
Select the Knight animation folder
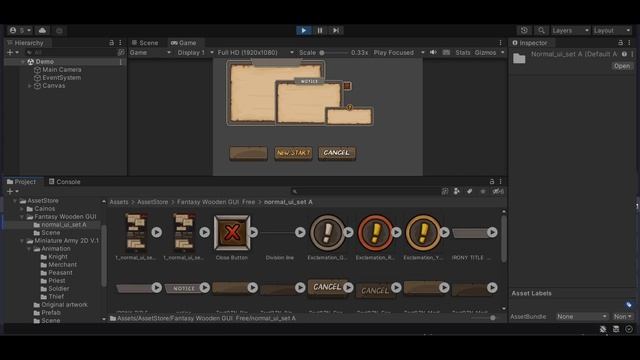pos(58,257)
